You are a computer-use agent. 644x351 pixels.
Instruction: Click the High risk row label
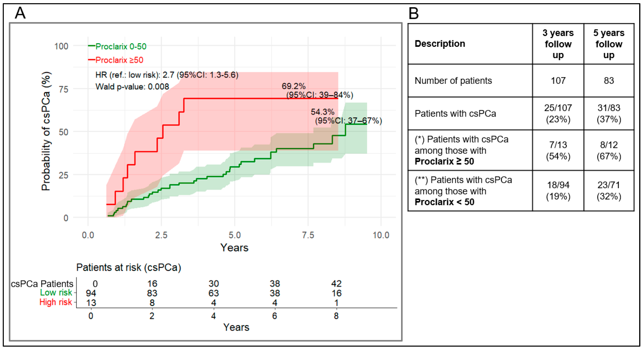pyautogui.click(x=56, y=302)
